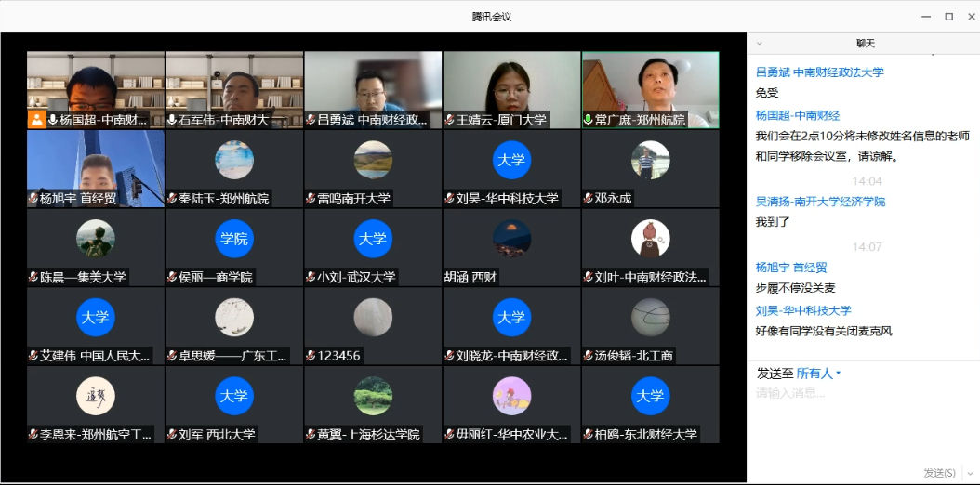This screenshot has width=980, height=485.
Task: Click sender name 杨旭宇 首经贸 in chat
Action: coord(791,268)
